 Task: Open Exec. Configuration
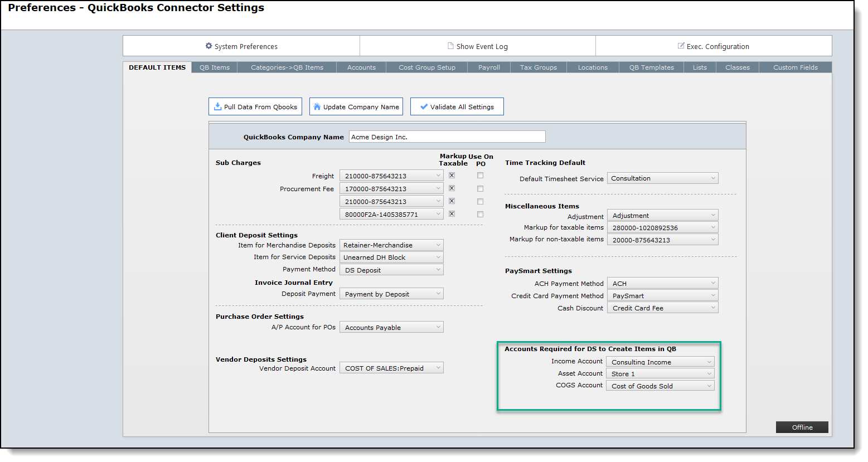714,46
